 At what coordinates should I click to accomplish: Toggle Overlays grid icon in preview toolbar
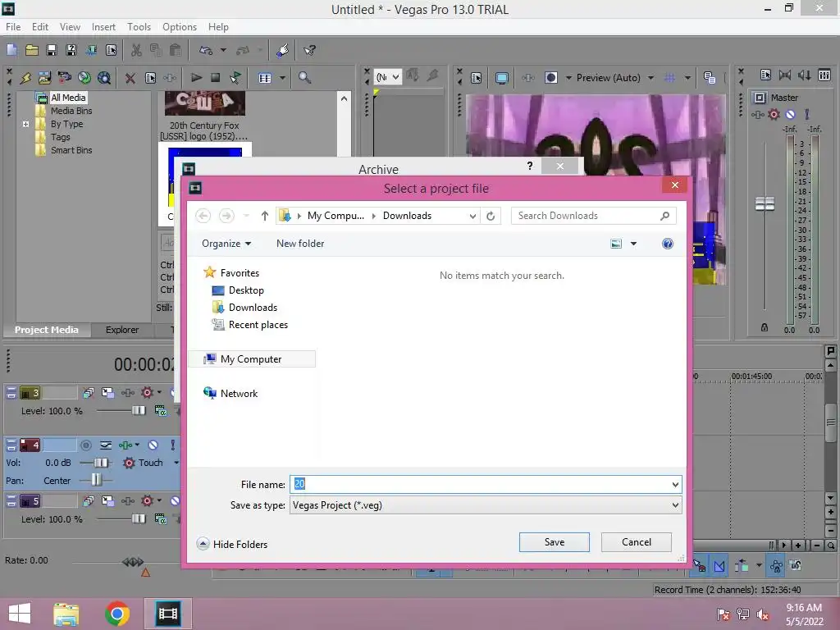(669, 78)
